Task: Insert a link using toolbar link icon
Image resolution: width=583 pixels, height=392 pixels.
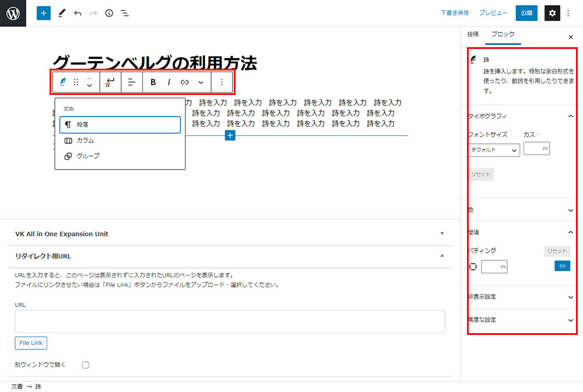Action: (x=185, y=82)
